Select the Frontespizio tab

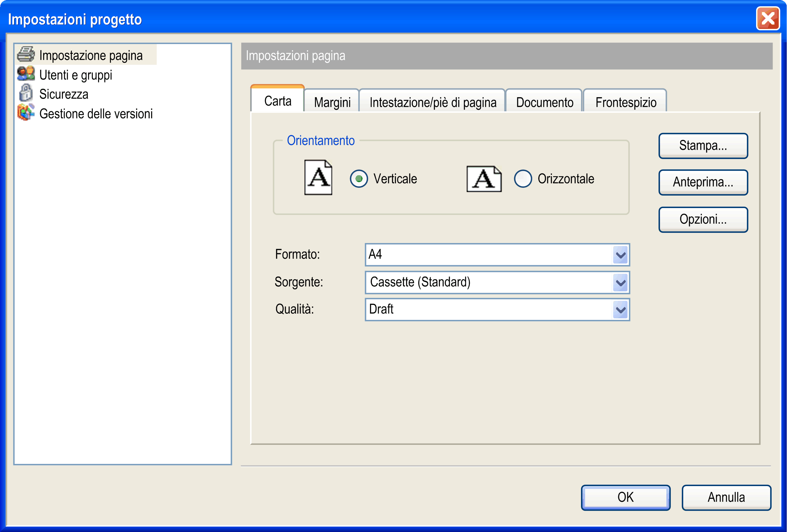click(x=625, y=102)
